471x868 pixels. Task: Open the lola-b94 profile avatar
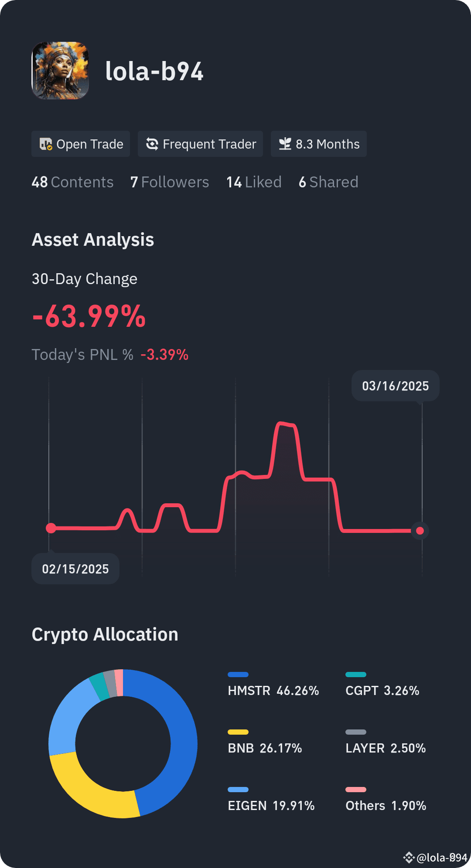60,71
